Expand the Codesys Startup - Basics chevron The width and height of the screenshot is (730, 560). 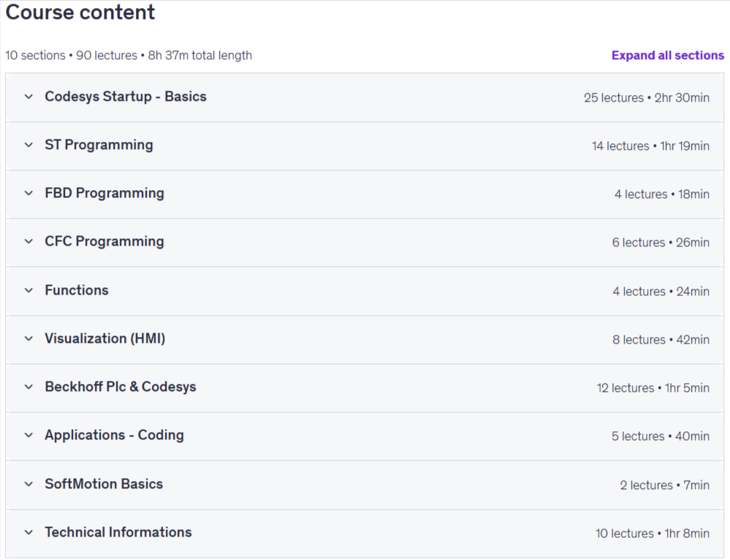29,97
